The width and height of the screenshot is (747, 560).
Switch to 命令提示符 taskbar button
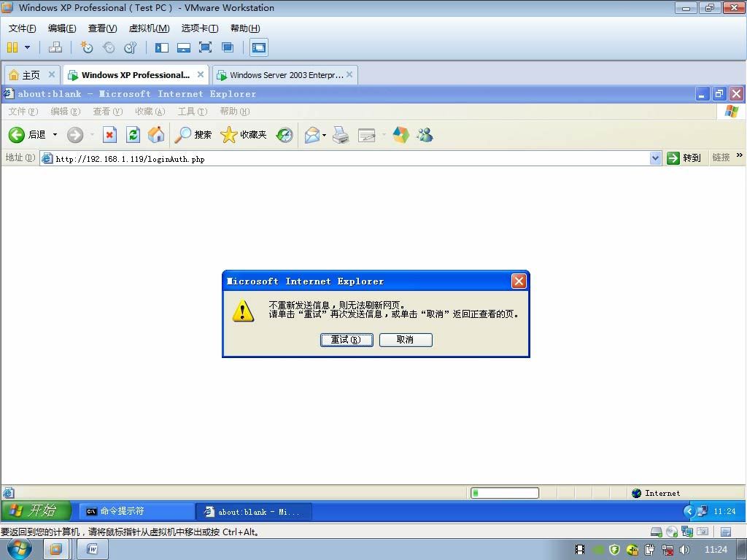[136, 511]
